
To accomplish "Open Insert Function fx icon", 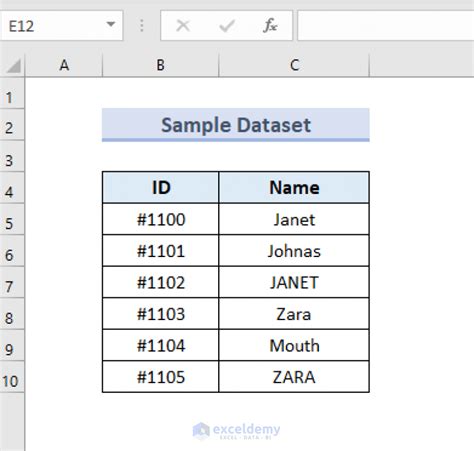I will pyautogui.click(x=270, y=25).
